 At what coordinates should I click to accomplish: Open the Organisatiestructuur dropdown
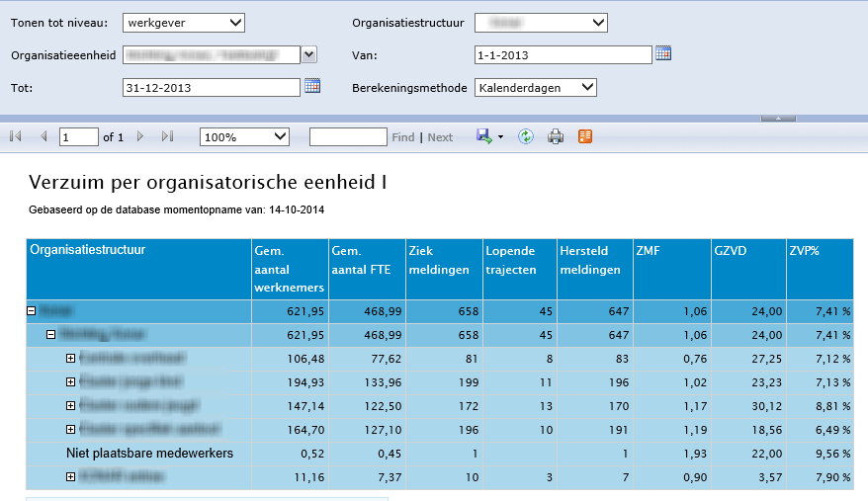click(541, 23)
